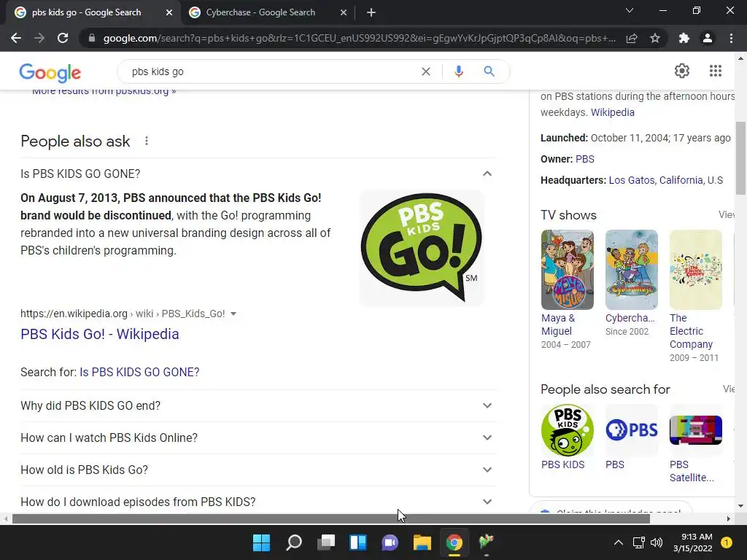
Task: Open the Maya & Miguel show thumbnail
Action: point(568,270)
